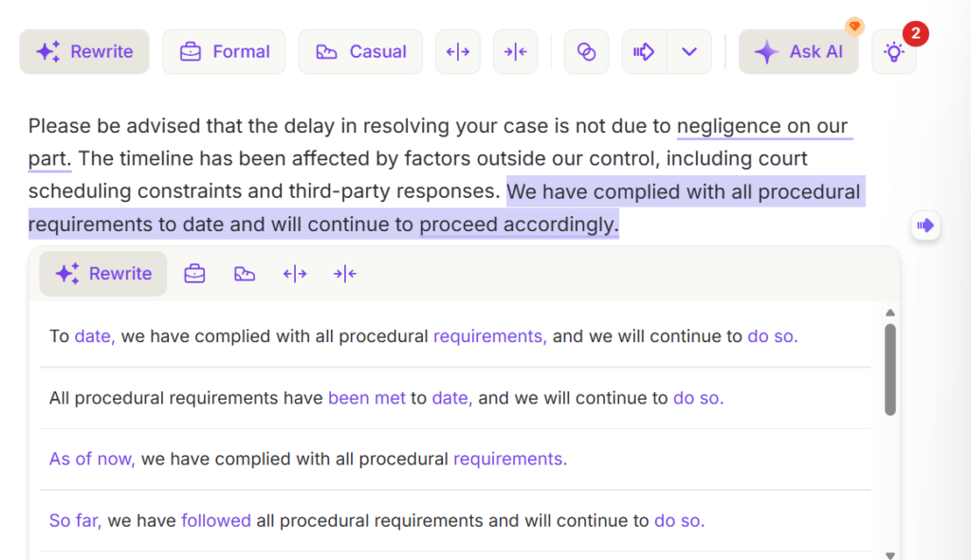971x560 pixels.
Task: Select the Formal tone button
Action: click(x=224, y=52)
